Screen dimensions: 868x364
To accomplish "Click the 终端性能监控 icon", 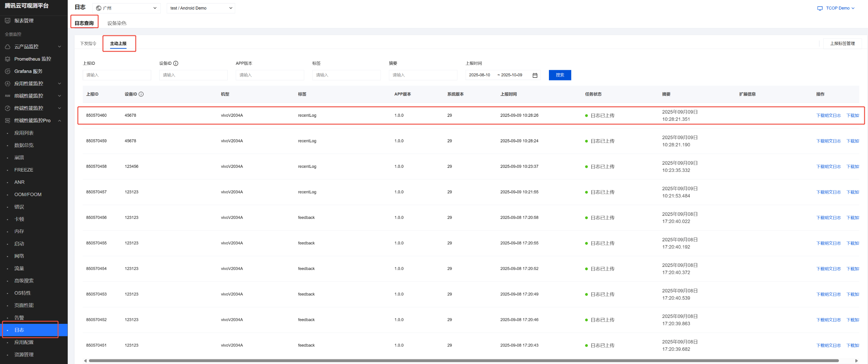I will coord(7,108).
